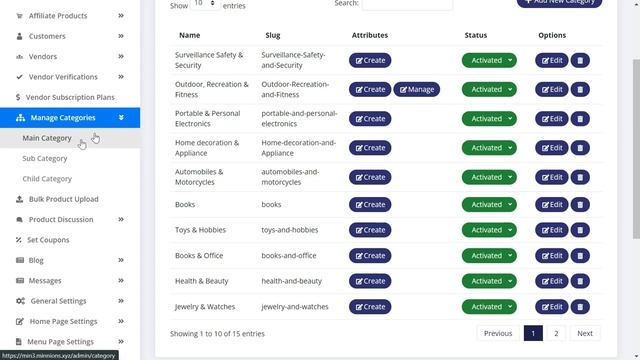Delete the Portable & Personal Electronics category
This screenshot has height=360, width=640.
click(x=580, y=119)
